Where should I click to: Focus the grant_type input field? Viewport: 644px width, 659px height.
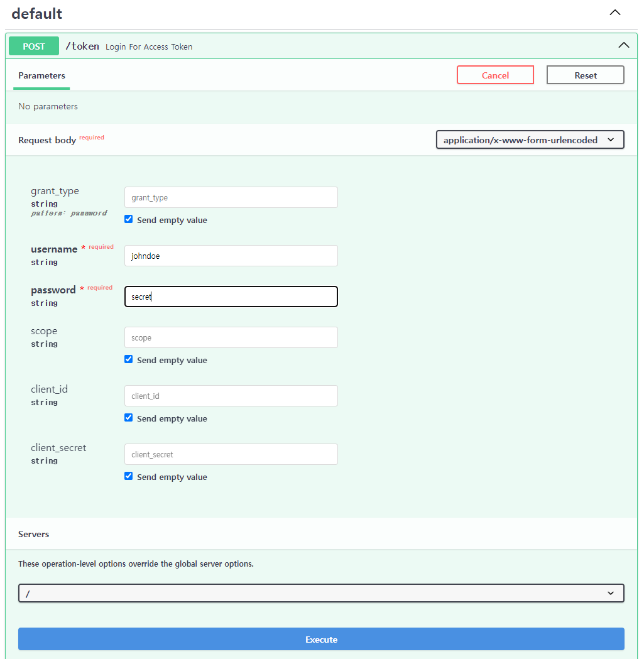231,197
